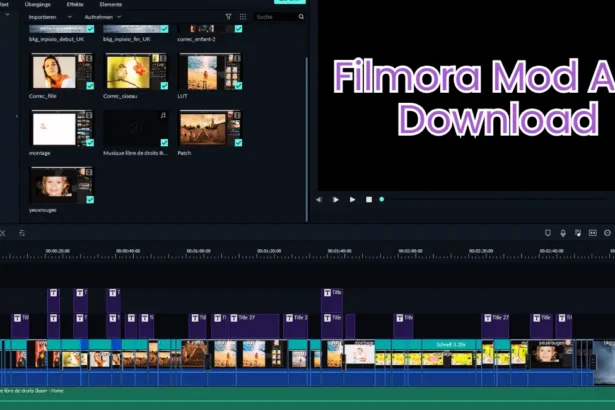Toggle checkmark on bkg_inpixio_fin_UK thumbnail
The image size is (615, 410).
click(164, 29)
